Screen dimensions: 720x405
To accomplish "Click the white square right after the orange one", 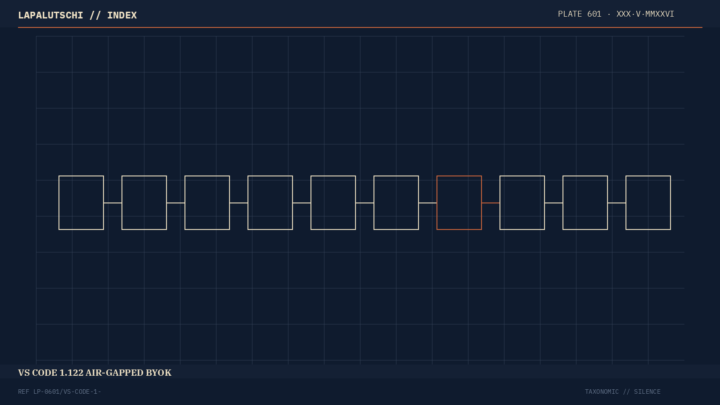I will coord(522,202).
